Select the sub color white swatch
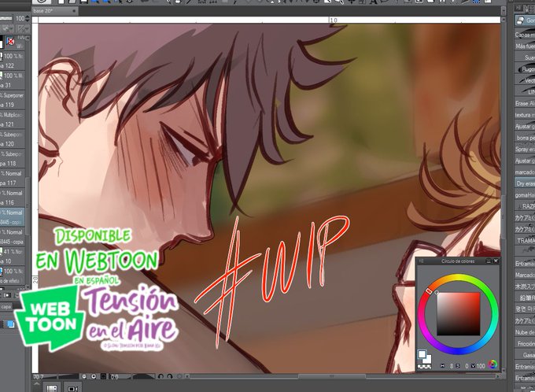This screenshot has height=392, width=535. pos(427,360)
